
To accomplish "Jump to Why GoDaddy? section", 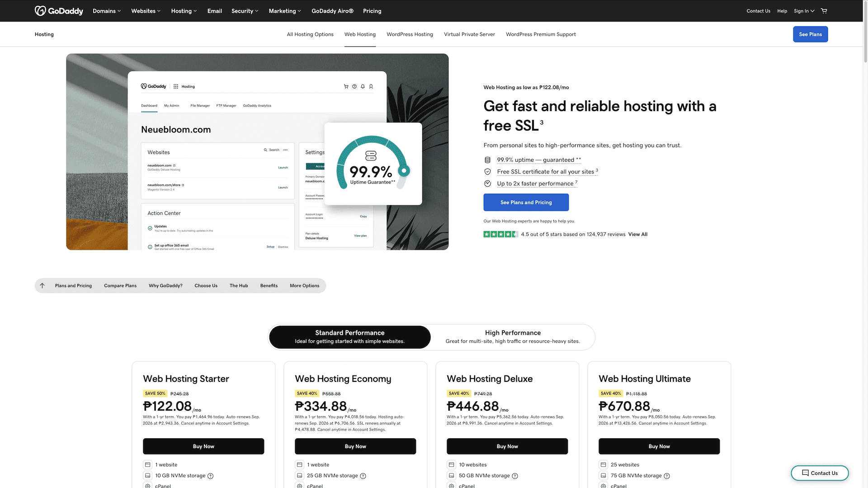I will click(x=165, y=286).
